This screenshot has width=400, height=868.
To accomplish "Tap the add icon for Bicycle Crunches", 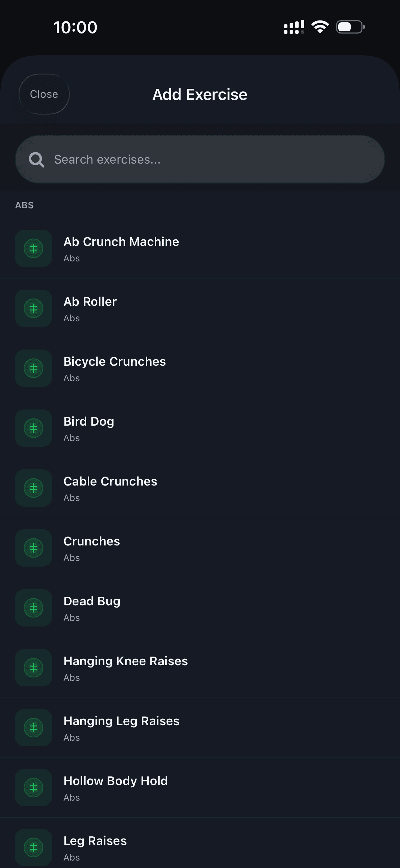I will tap(33, 368).
